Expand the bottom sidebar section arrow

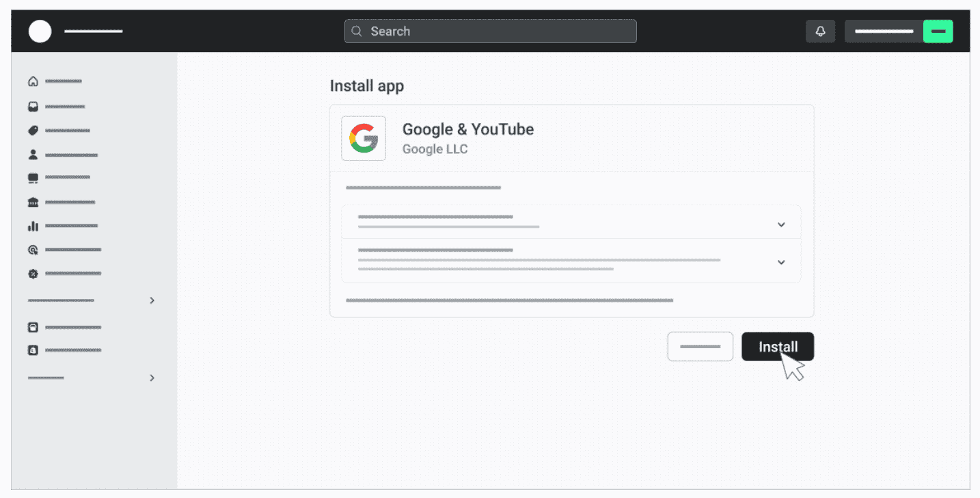[x=152, y=378]
